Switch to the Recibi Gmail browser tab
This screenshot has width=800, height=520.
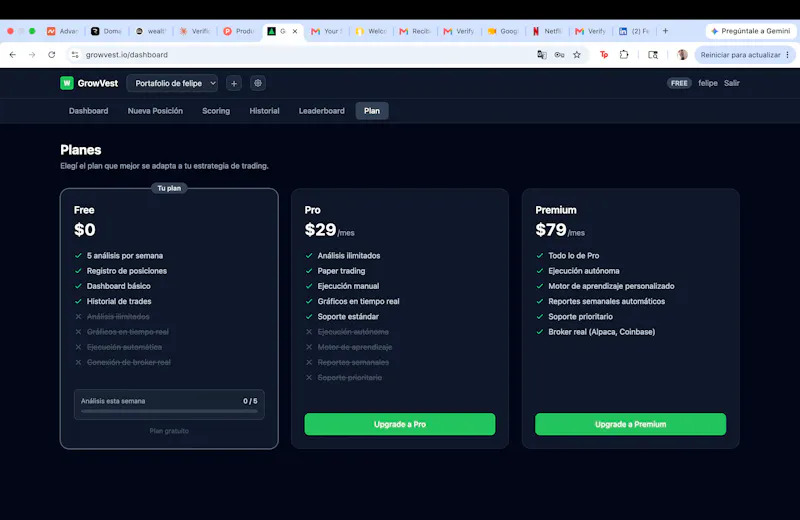[415, 31]
